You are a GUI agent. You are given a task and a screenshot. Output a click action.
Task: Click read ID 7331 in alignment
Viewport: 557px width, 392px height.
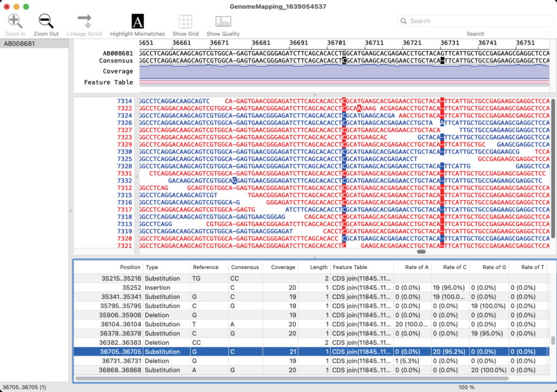click(x=125, y=173)
